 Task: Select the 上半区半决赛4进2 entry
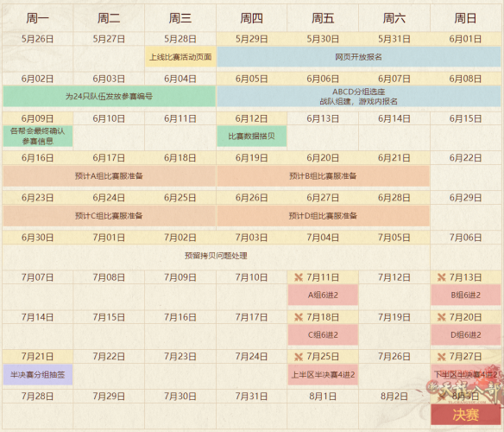pyautogui.click(x=323, y=375)
